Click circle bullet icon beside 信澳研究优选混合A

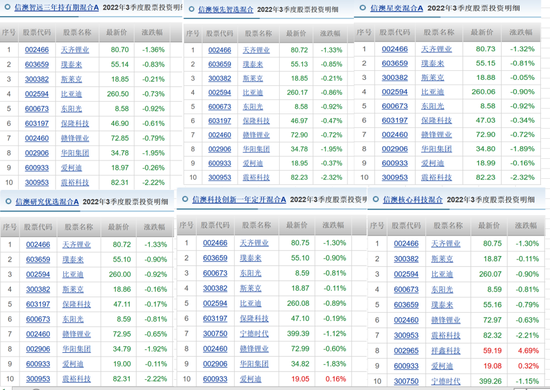(x=8, y=201)
